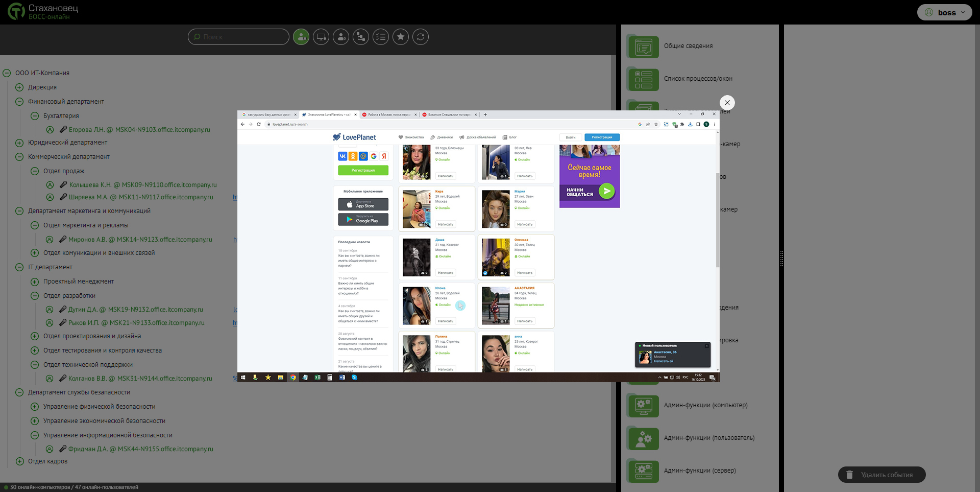The height and width of the screenshot is (492, 980).
Task: Collapse the Бухгалтерия node
Action: (35, 116)
